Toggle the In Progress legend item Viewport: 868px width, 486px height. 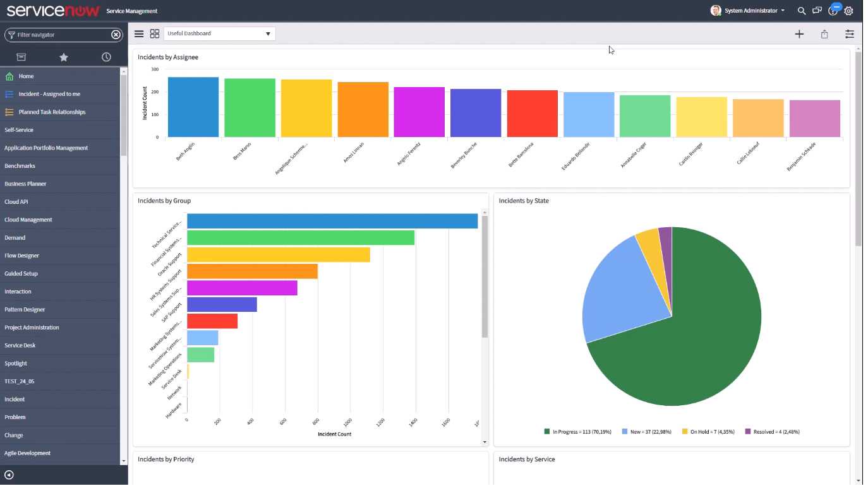click(577, 432)
